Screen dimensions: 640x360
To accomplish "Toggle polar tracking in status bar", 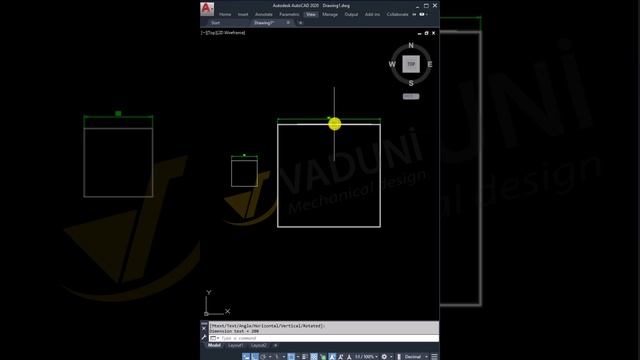I will [264, 357].
